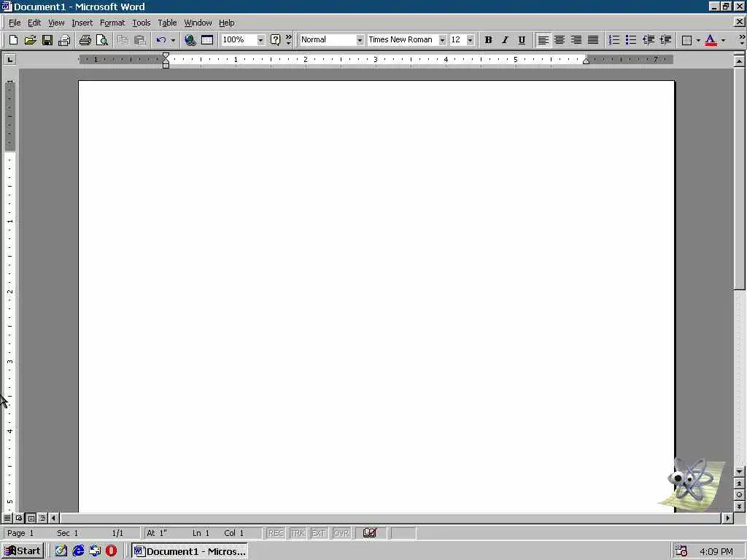This screenshot has width=747, height=560.
Task: Open Microsoft Word Help question icon
Action: (x=275, y=40)
